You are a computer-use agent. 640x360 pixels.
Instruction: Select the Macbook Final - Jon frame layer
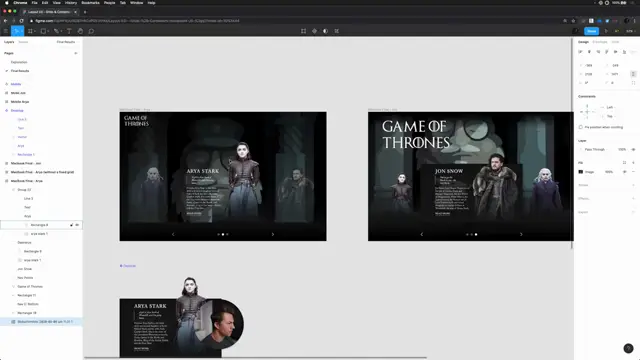click(x=26, y=163)
